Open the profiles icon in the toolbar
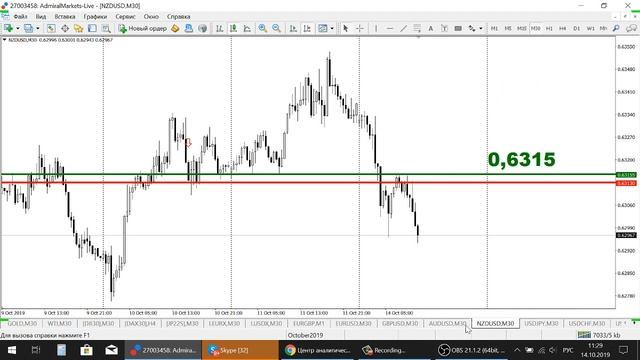This screenshot has width=640, height=360. click(28, 28)
